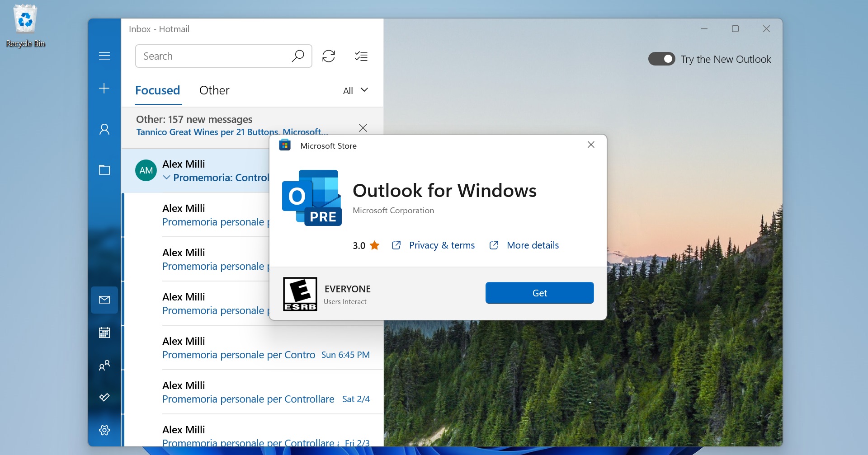Viewport: 868px width, 455px height.
Task: Click the Outlook PRE app icon
Action: pyautogui.click(x=311, y=198)
